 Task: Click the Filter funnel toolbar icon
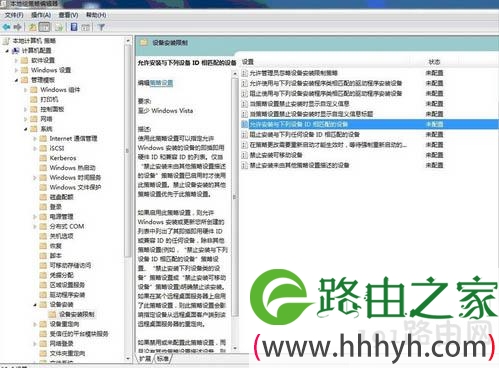(x=101, y=27)
